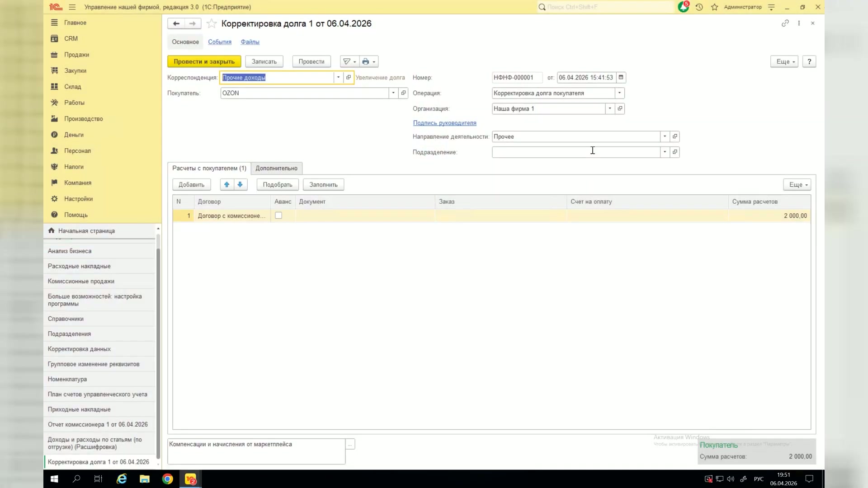868x488 pixels.
Task: Open the create-based-on icon menu
Action: click(349, 61)
